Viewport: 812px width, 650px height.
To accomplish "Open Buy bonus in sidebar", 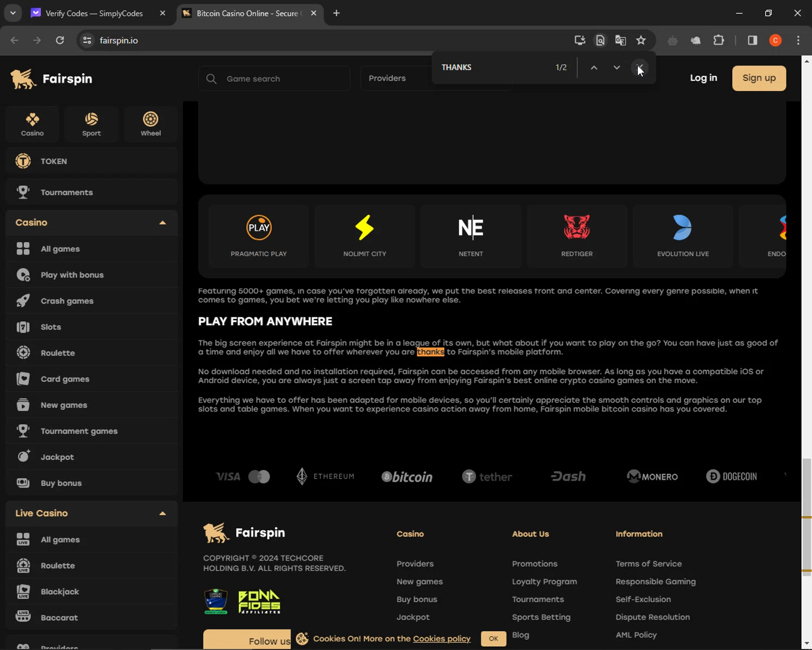I will pyautogui.click(x=91, y=483).
